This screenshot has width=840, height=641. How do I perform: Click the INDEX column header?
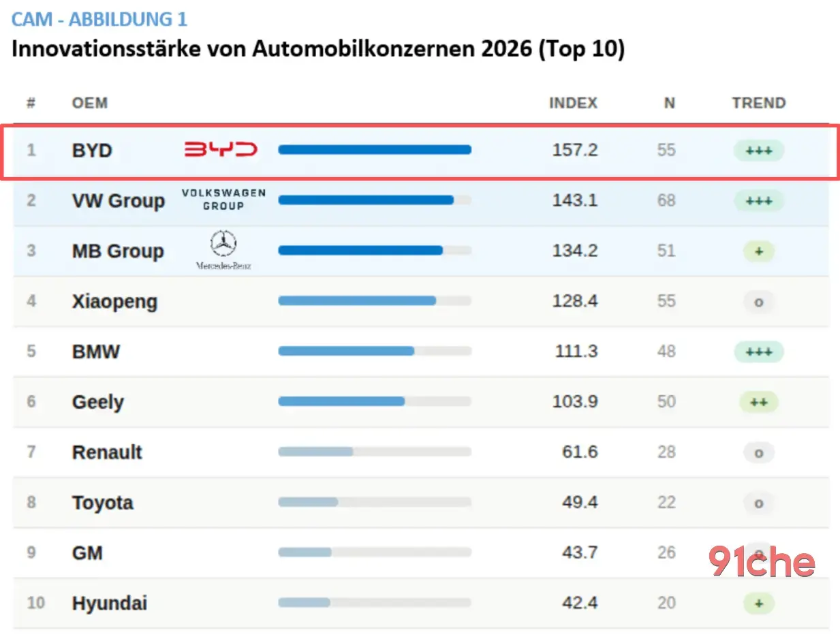(573, 104)
